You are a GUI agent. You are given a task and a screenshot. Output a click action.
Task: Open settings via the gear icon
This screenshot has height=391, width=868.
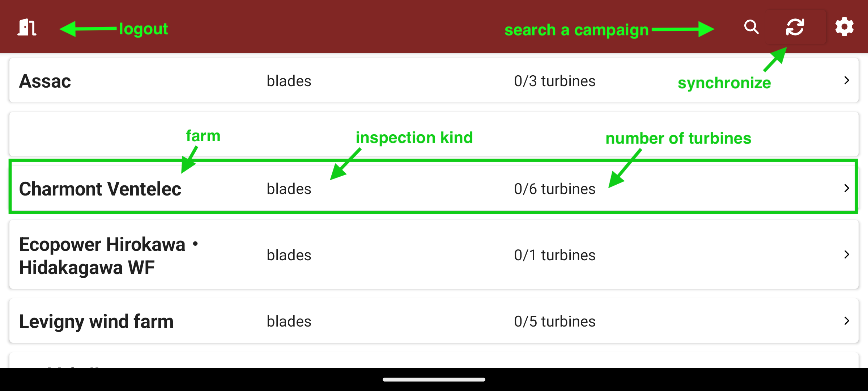(x=844, y=27)
